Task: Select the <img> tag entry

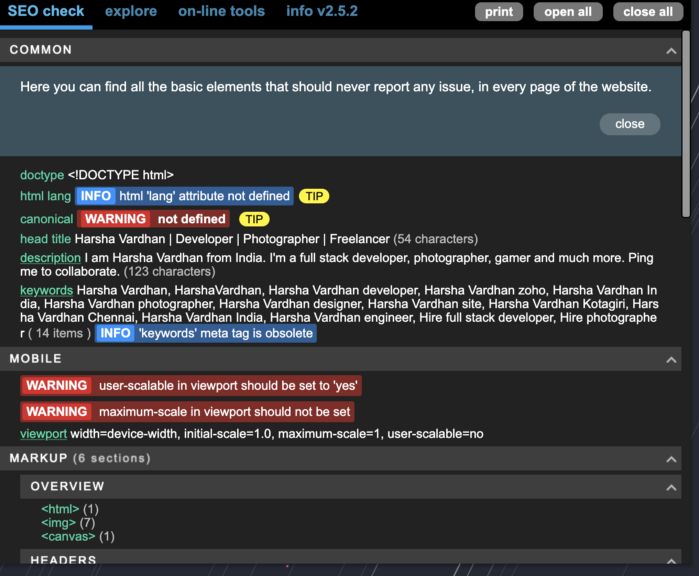Action: [58, 523]
